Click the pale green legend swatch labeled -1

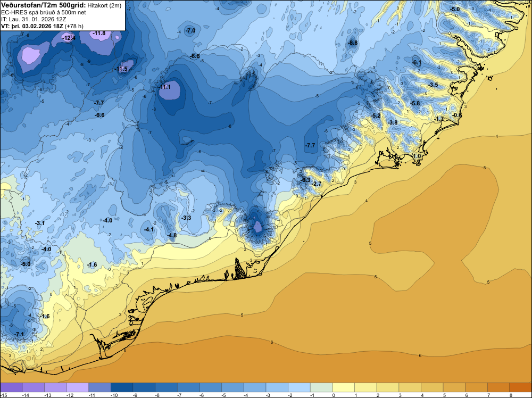tap(321, 387)
